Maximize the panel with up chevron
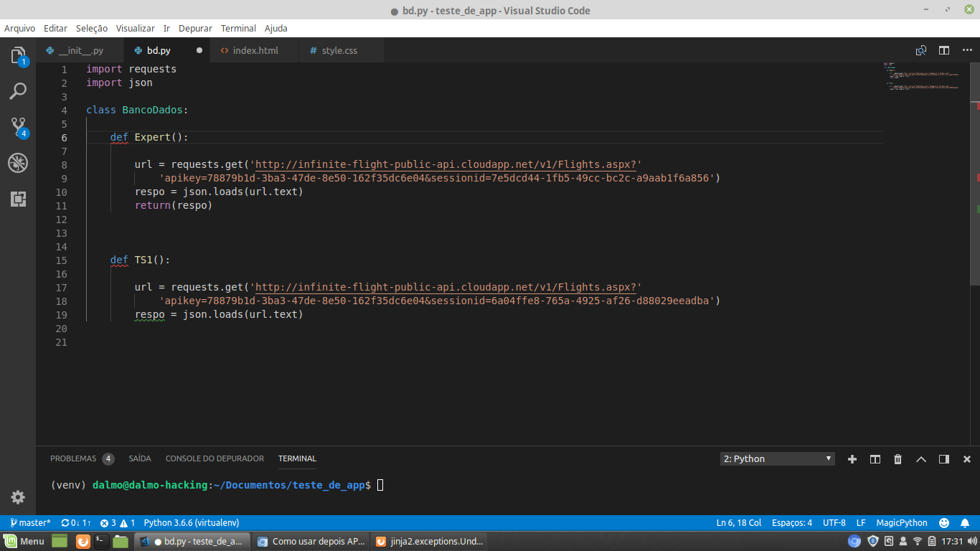 pyautogui.click(x=921, y=459)
